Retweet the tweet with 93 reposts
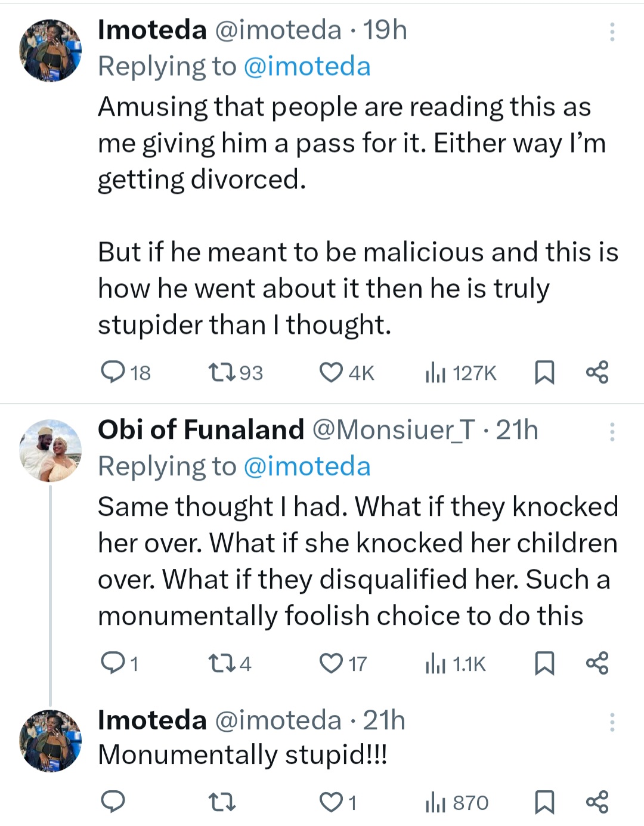 222,373
